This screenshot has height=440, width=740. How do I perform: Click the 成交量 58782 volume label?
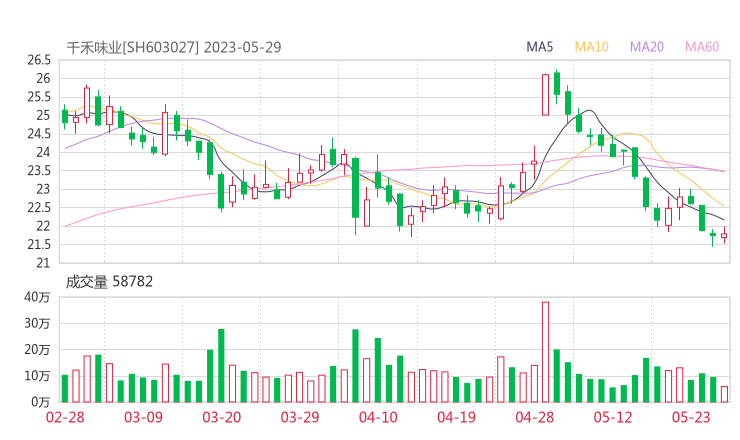tap(109, 282)
